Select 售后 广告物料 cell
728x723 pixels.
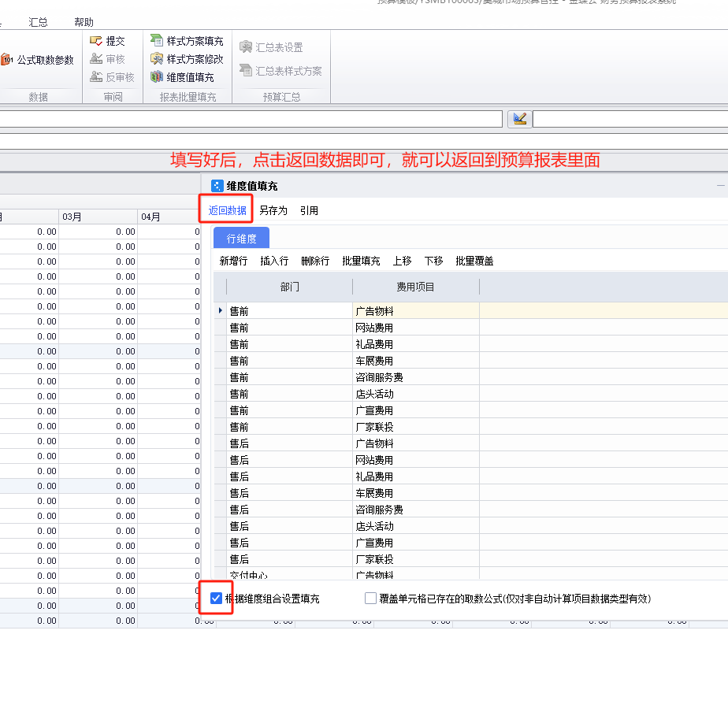pyautogui.click(x=415, y=443)
